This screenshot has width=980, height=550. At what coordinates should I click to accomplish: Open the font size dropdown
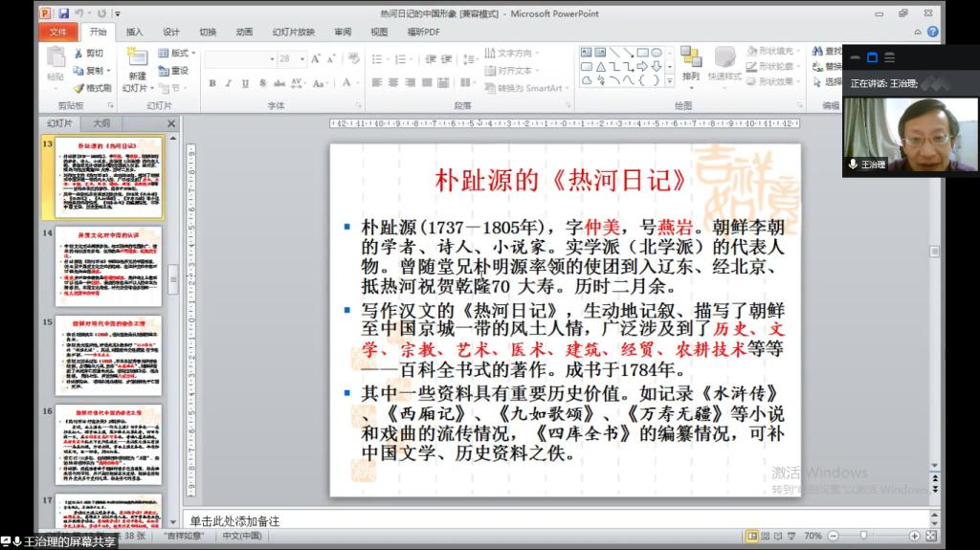pos(302,59)
